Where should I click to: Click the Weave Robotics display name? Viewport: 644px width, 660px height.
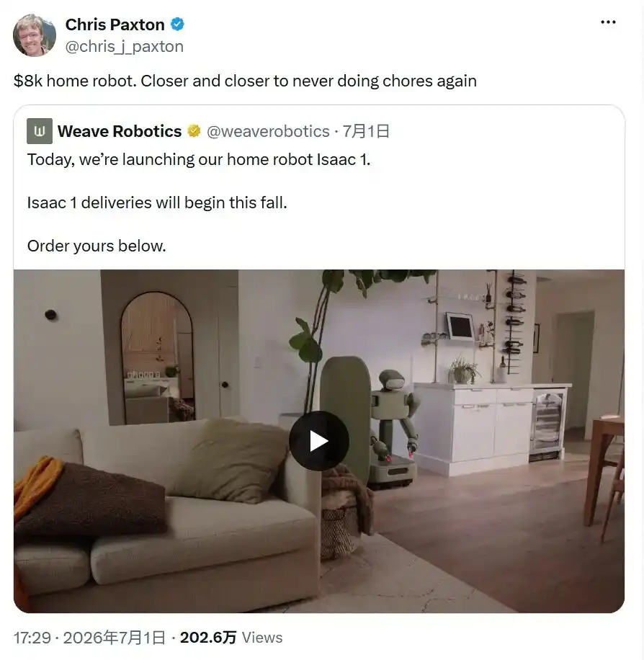pyautogui.click(x=120, y=131)
